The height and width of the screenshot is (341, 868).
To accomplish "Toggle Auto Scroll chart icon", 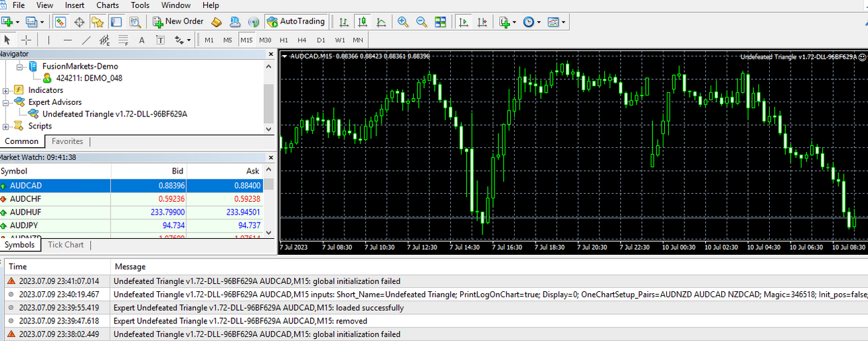I will (x=464, y=22).
